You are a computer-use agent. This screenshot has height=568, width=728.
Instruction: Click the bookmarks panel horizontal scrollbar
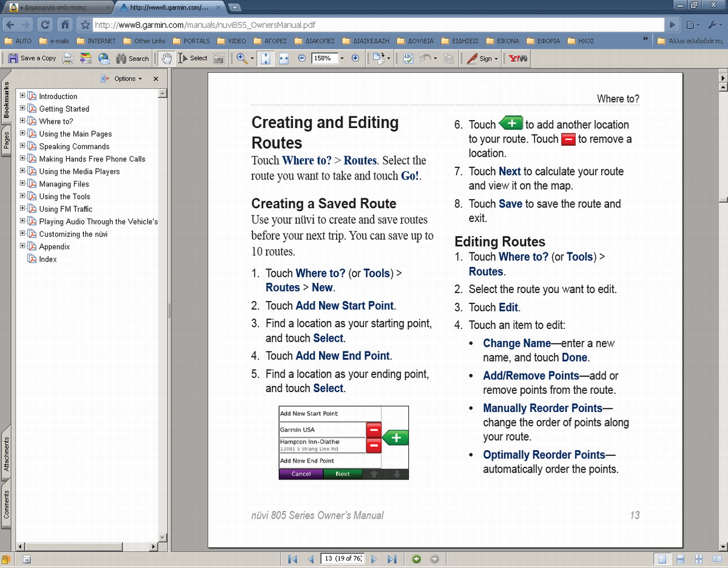86,546
